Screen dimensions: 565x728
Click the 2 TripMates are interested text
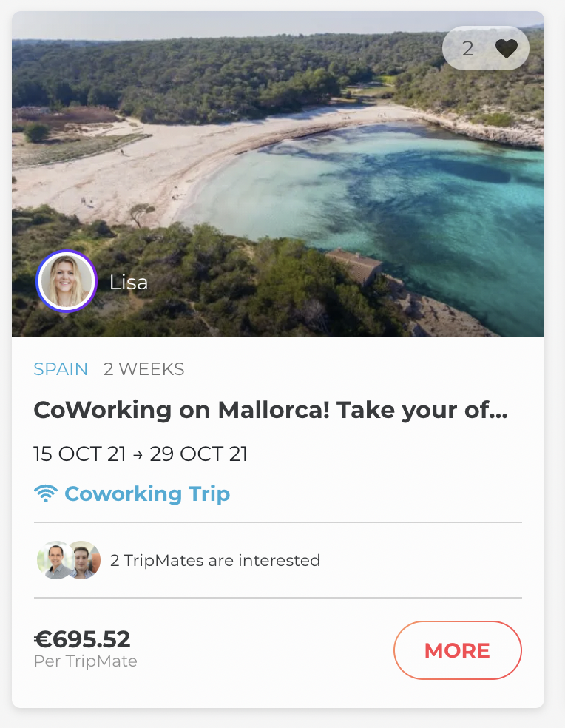214,560
